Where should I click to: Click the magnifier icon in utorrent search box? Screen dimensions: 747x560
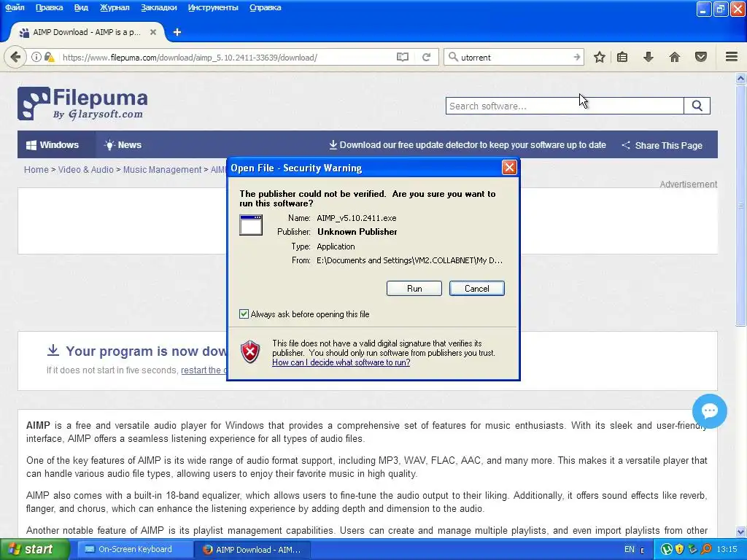453,57
